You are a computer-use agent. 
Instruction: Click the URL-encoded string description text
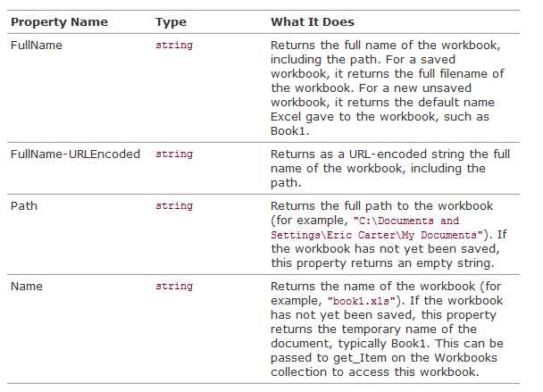390,168
